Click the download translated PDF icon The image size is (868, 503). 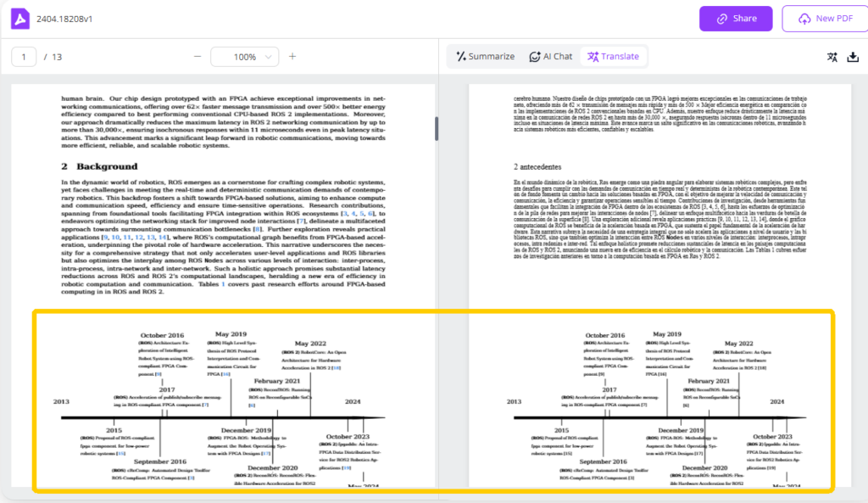click(x=854, y=56)
